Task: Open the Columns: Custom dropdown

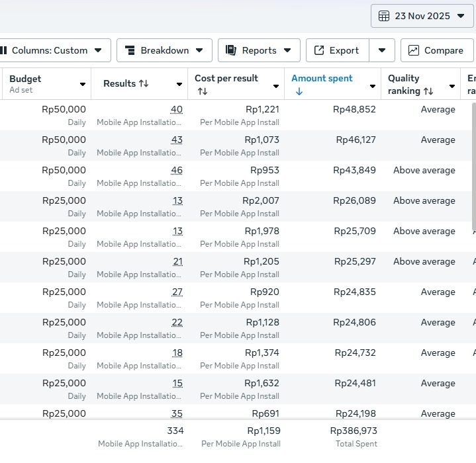Action: (98, 50)
